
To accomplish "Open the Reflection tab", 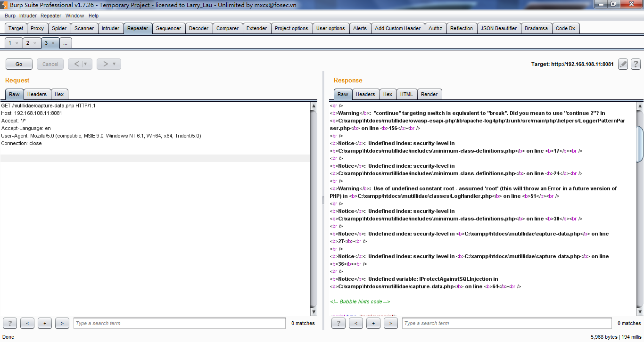I will 462,28.
